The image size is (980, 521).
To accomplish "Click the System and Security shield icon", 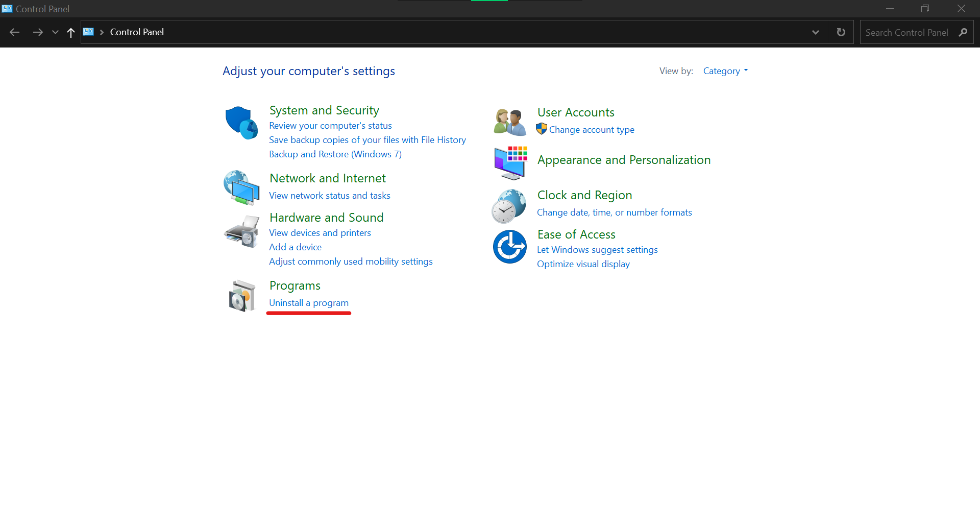I will 241,123.
